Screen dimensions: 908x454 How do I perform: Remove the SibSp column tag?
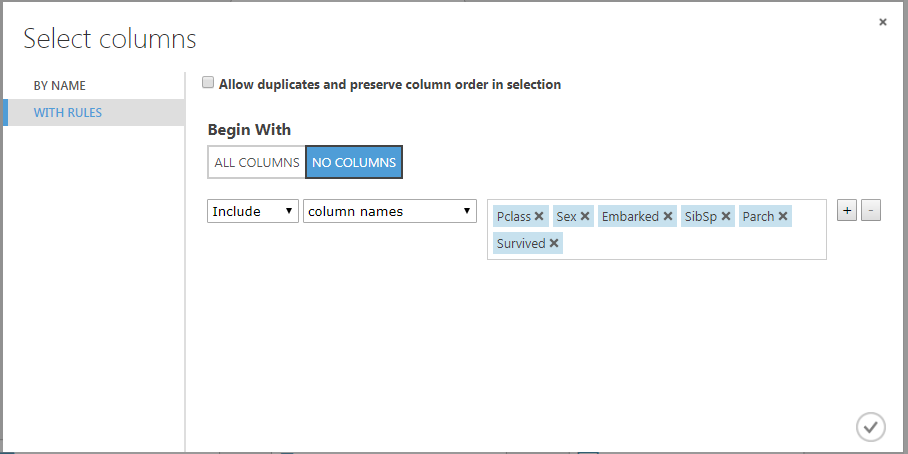click(x=726, y=216)
